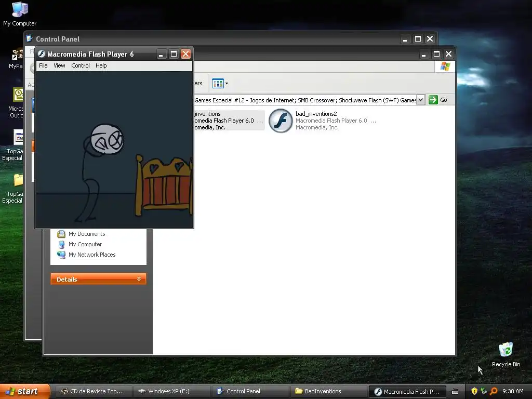Image resolution: width=532 pixels, height=399 pixels.
Task: Close the BadInventions explorer window
Action: (448, 54)
